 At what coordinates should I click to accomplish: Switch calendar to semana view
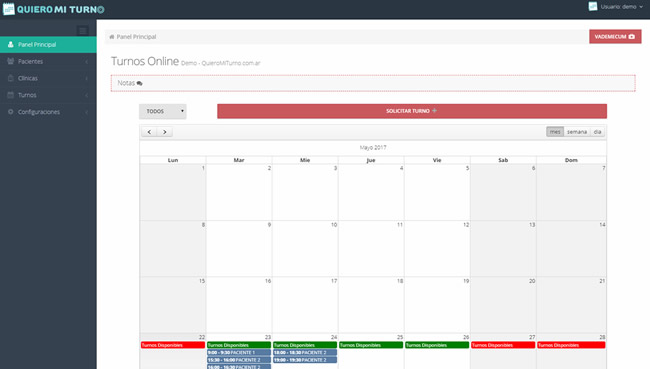click(577, 132)
